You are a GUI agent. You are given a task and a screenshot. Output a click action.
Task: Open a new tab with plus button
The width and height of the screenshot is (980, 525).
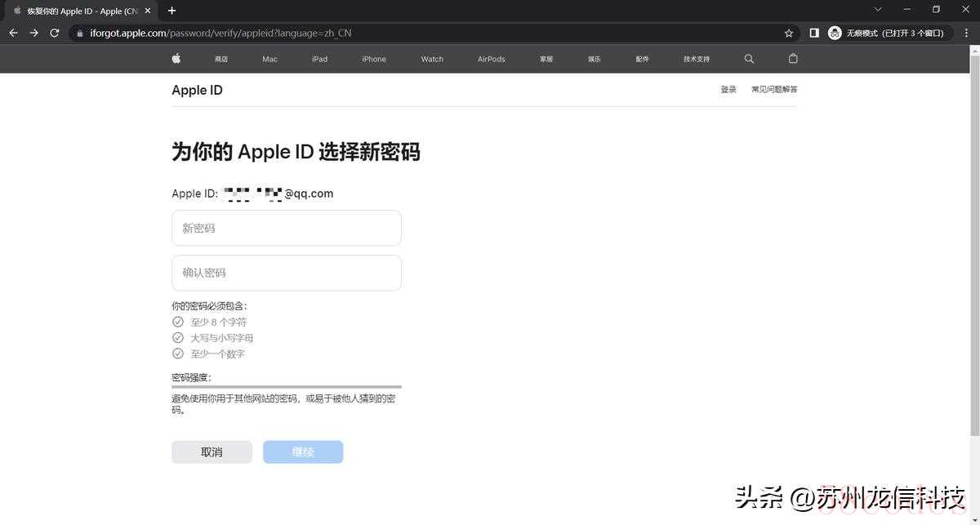(171, 11)
